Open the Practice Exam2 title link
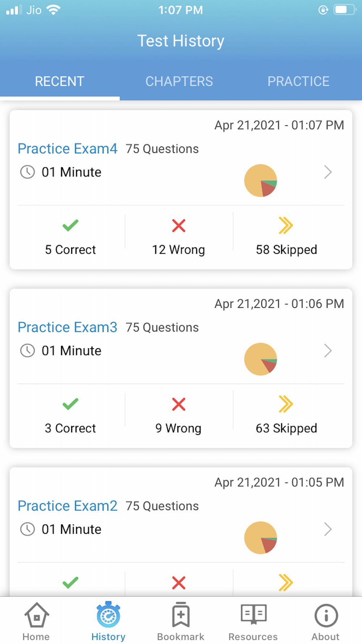 coord(68,506)
